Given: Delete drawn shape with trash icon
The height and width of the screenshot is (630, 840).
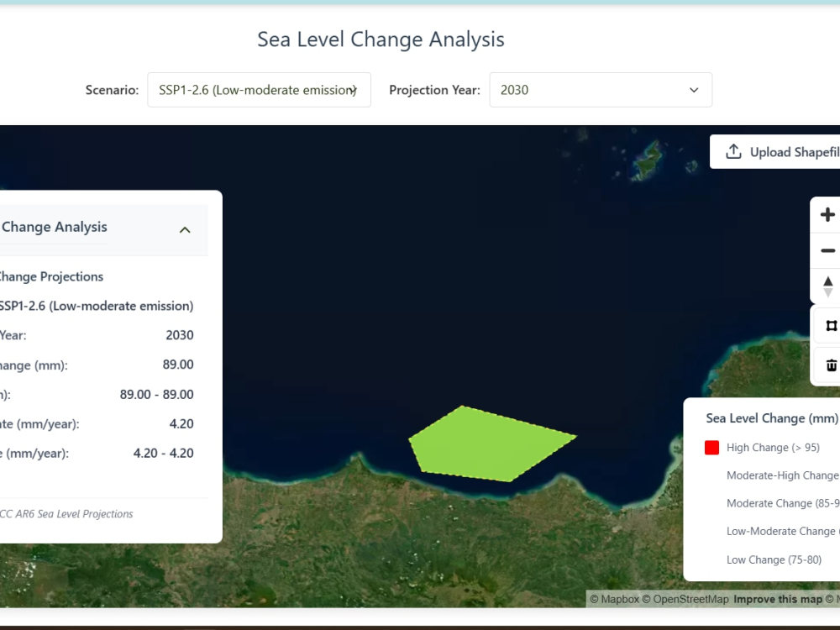Looking at the screenshot, I should (x=831, y=365).
